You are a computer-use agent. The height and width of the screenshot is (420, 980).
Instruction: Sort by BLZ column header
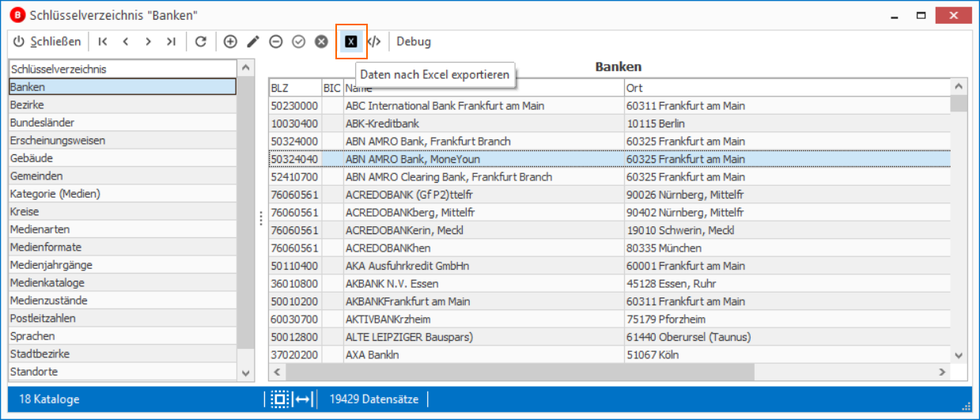[x=295, y=87]
